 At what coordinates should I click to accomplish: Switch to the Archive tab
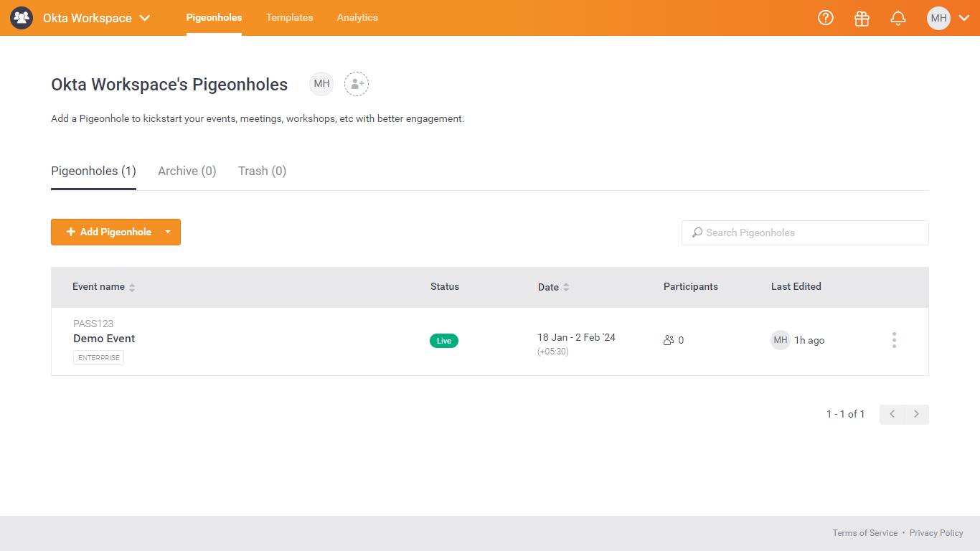187,171
